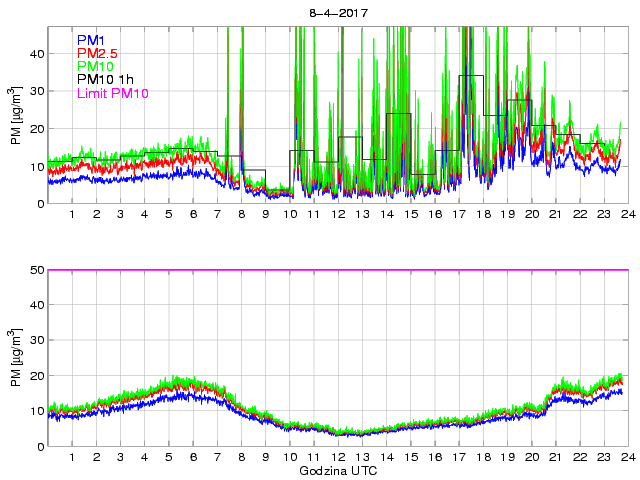Click hour 18 on the lower chart x-axis
Image resolution: width=640 pixels, height=480 pixels.
483,458
